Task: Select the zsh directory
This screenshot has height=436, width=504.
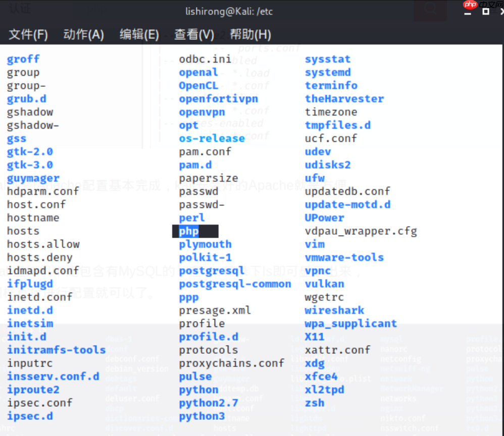Action: [x=315, y=403]
